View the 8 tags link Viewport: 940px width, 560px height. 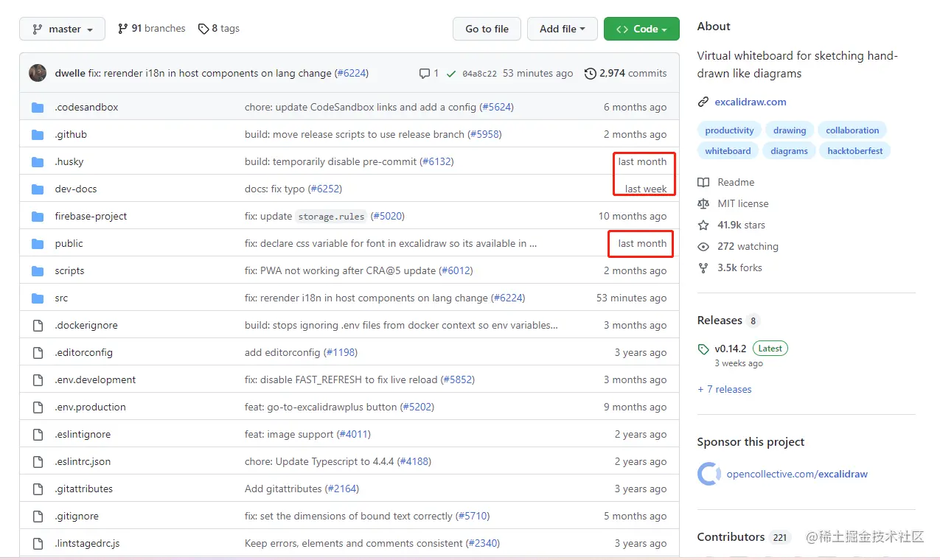click(x=219, y=29)
